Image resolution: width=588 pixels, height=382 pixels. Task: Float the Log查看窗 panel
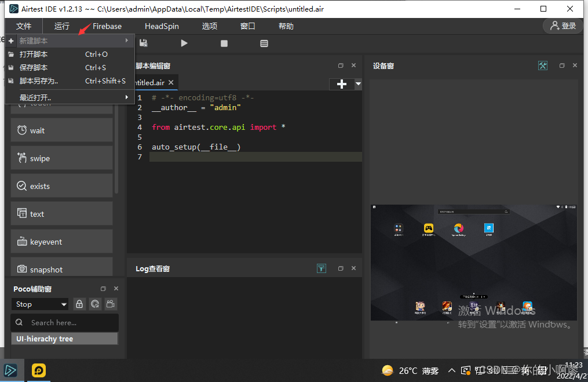point(341,268)
